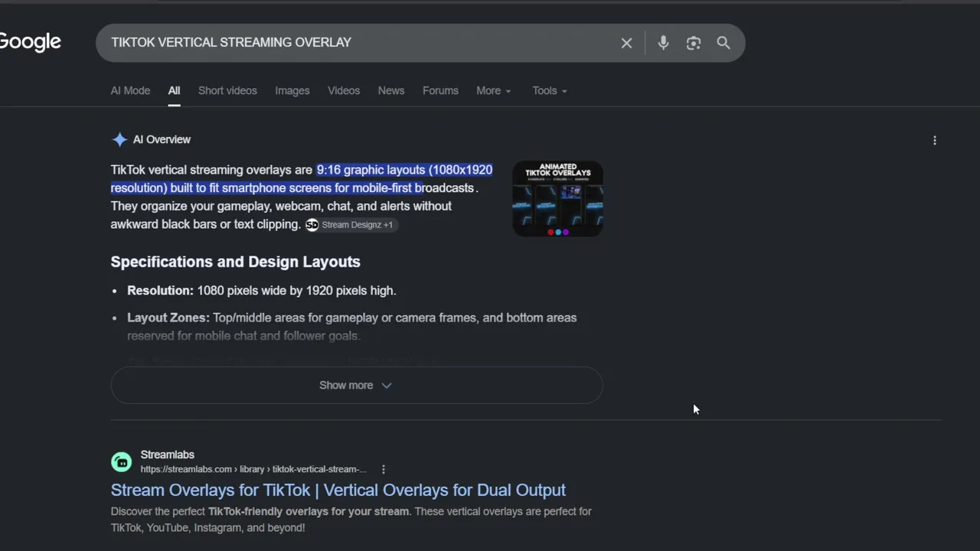Switch to the News tab
Screen dimensions: 980x551
point(390,90)
